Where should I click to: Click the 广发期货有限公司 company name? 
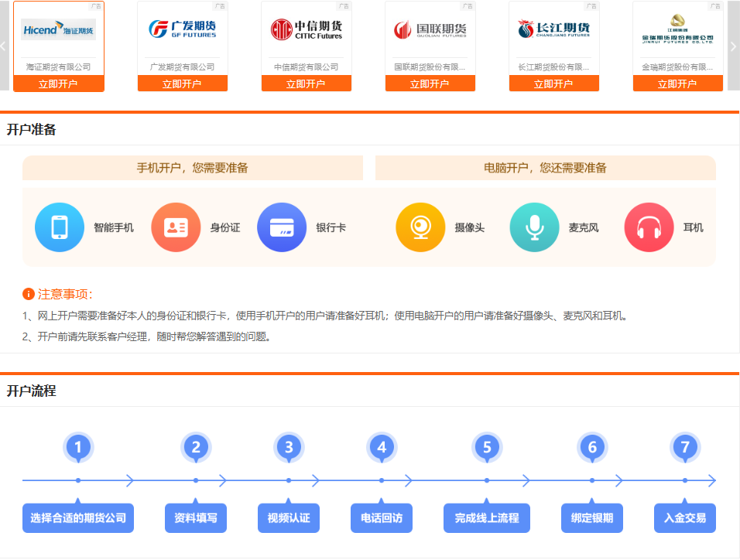click(x=182, y=67)
